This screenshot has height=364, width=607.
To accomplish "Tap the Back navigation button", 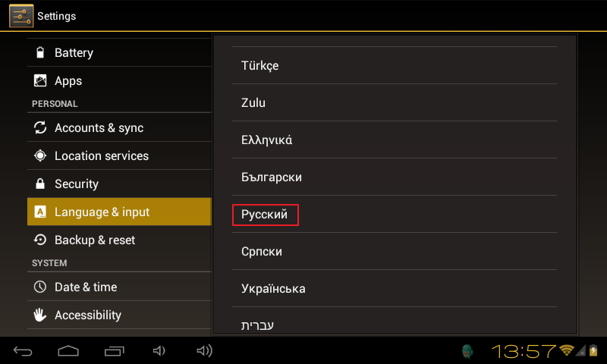I will coord(23,351).
